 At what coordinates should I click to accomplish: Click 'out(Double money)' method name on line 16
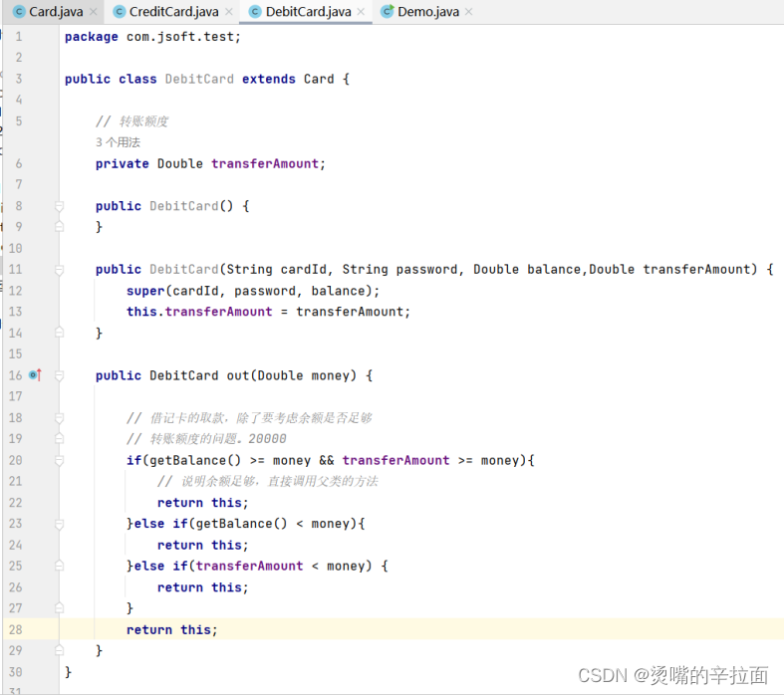[292, 375]
